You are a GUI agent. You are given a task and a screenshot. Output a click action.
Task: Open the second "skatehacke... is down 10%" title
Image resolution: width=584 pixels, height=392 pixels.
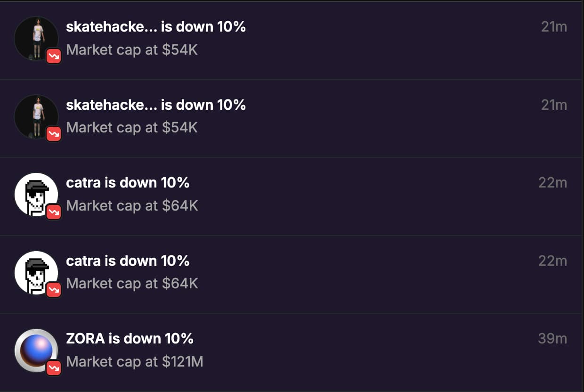155,105
